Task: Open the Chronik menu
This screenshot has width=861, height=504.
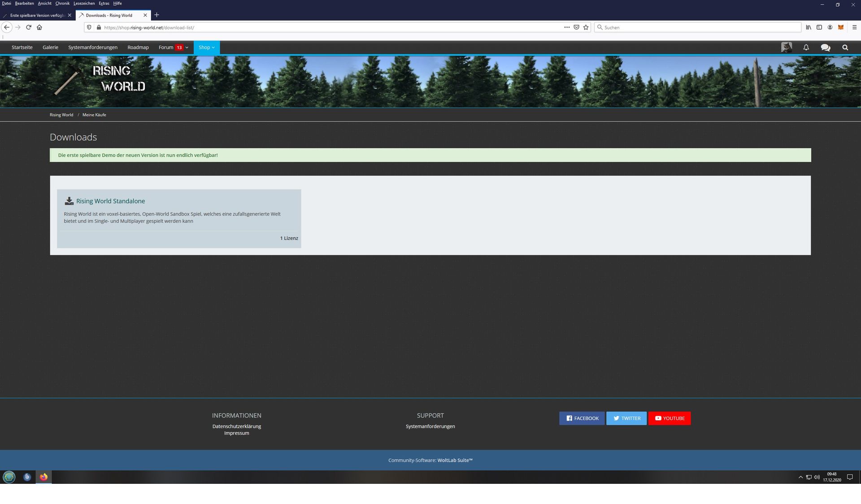Action: click(62, 3)
